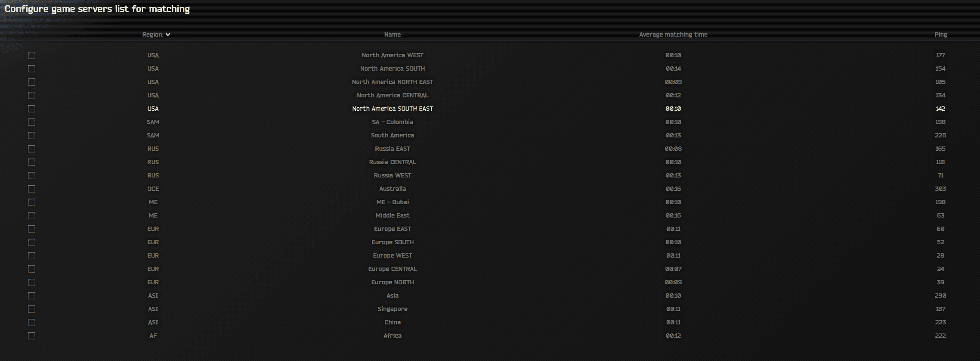Enable the Middle East server checkbox
This screenshot has width=980, height=361.
pos(31,215)
